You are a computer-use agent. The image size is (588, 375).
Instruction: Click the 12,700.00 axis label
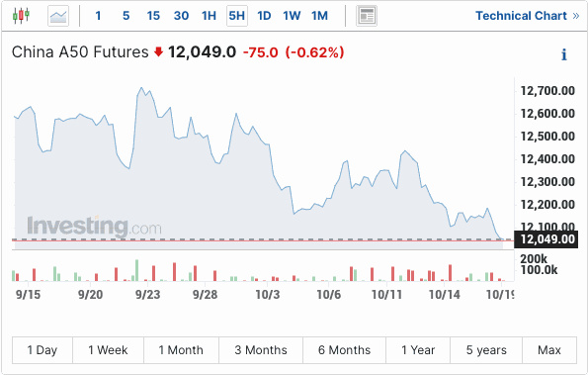(x=547, y=91)
